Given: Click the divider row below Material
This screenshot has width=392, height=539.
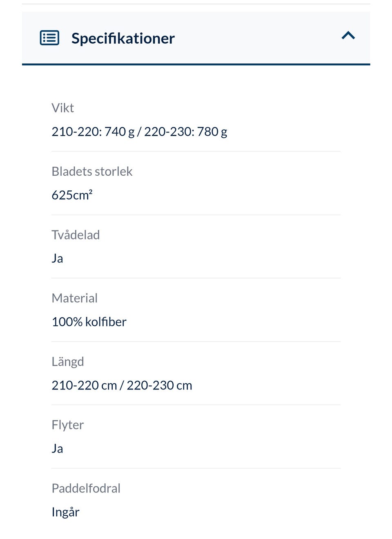Looking at the screenshot, I should [196, 342].
